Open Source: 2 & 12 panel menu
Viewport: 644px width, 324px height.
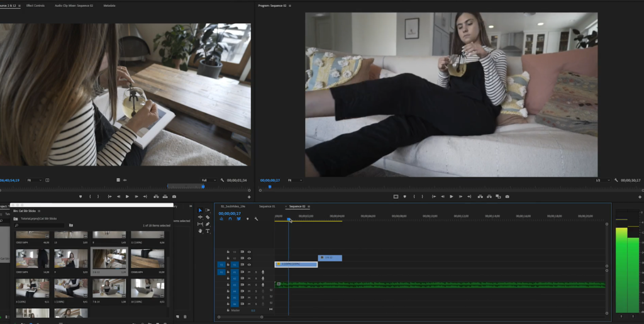point(19,6)
